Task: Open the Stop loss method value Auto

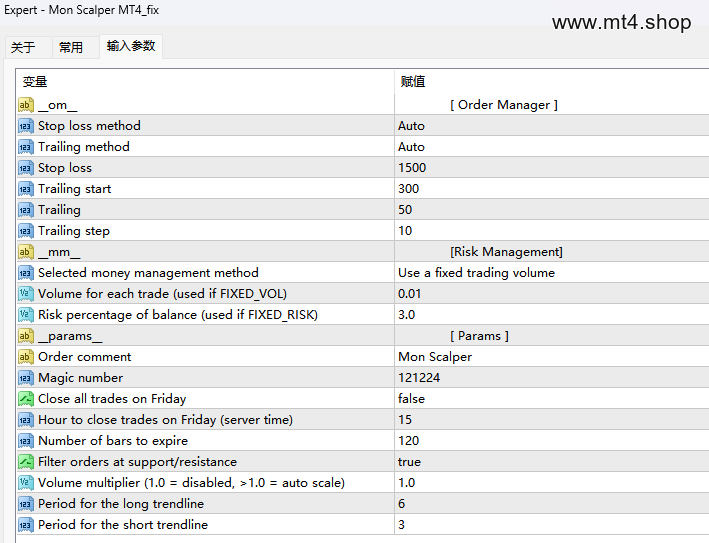Action: point(552,126)
